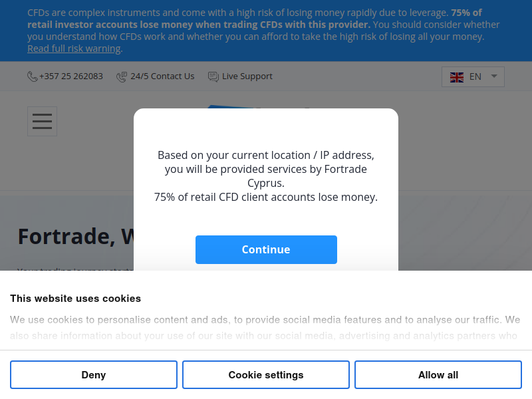Open the hamburger navigation menu
532x399 pixels.
[42, 122]
